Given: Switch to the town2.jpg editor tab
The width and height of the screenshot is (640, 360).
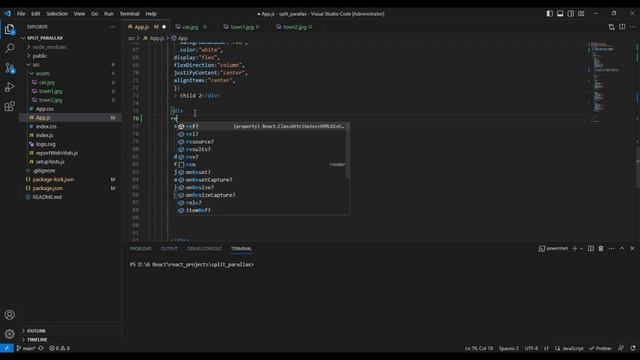Looking at the screenshot, I should pyautogui.click(x=296, y=27).
